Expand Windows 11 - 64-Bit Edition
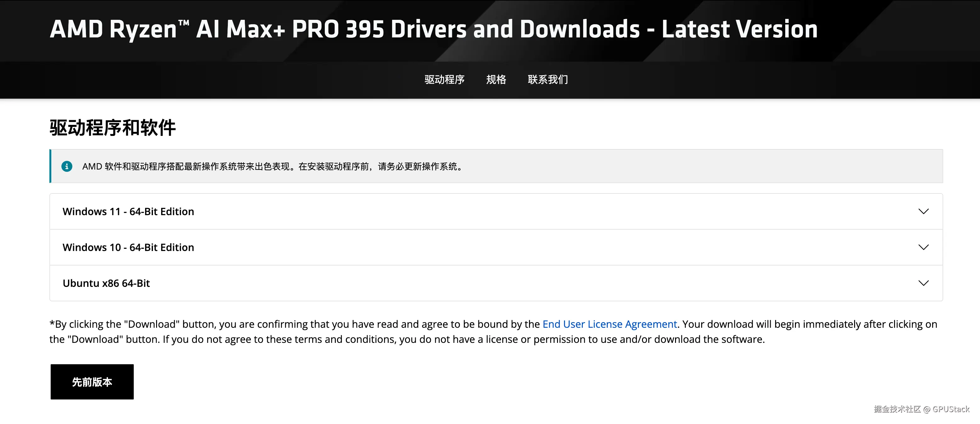The image size is (980, 424). [x=128, y=211]
